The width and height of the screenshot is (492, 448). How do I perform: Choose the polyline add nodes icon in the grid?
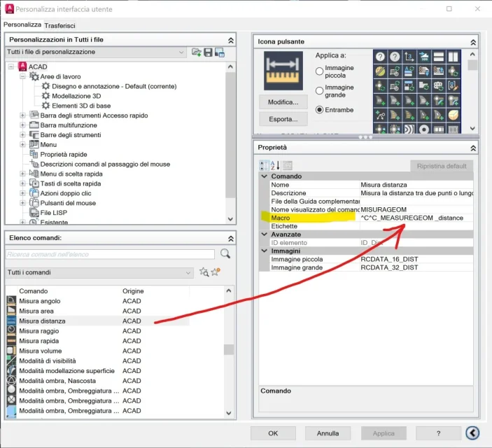tap(380, 115)
